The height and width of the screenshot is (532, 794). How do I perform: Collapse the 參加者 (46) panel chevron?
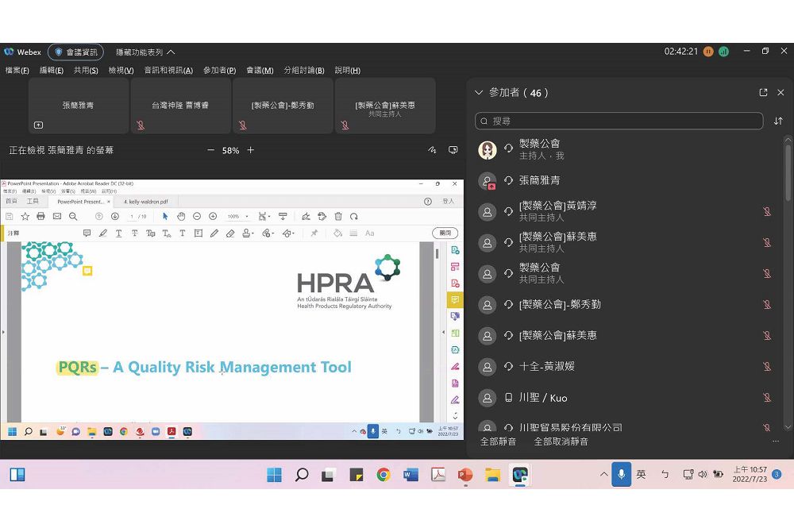pyautogui.click(x=479, y=93)
